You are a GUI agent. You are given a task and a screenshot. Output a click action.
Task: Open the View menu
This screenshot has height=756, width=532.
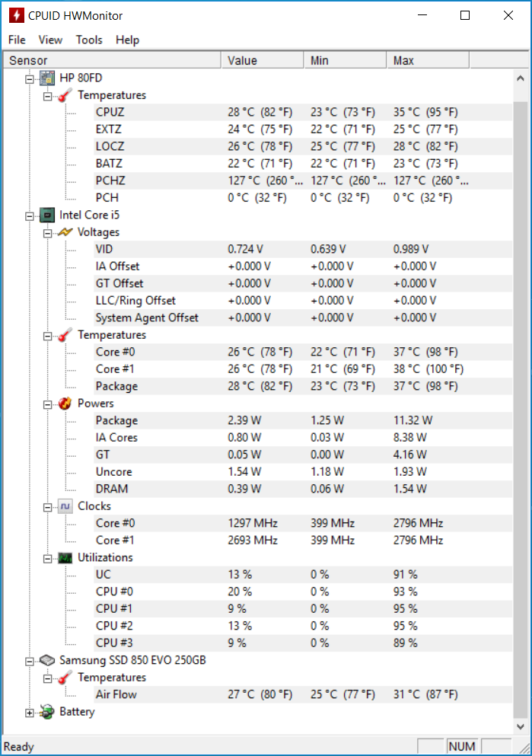pos(50,40)
